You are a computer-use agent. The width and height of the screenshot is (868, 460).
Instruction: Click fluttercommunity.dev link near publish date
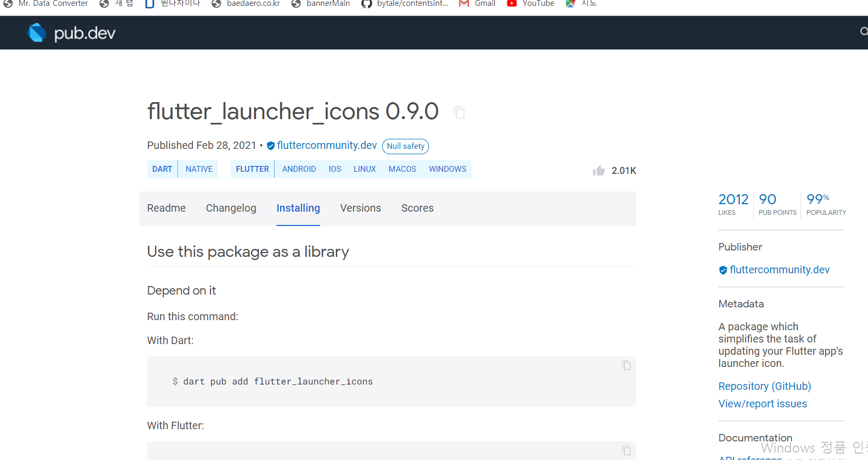click(x=326, y=146)
